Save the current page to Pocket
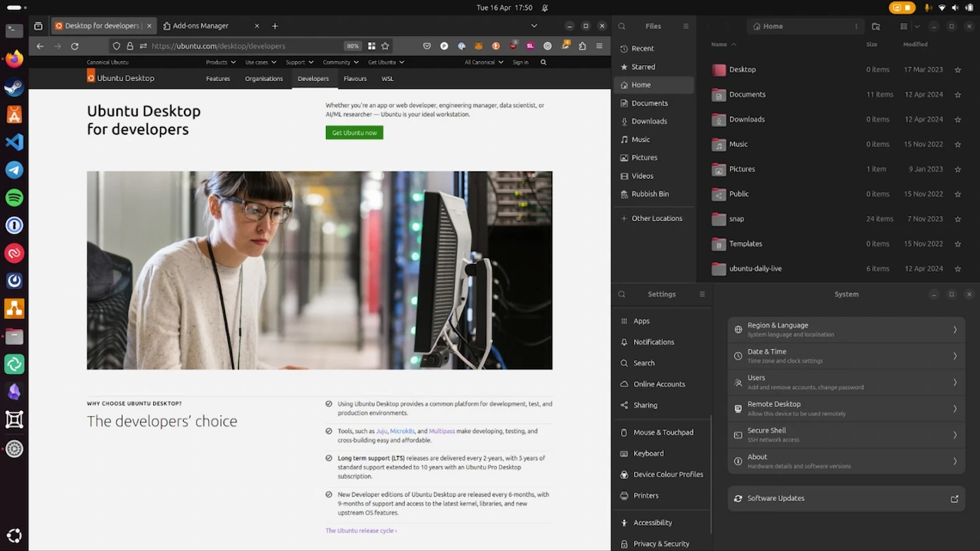The image size is (980, 551). [427, 46]
